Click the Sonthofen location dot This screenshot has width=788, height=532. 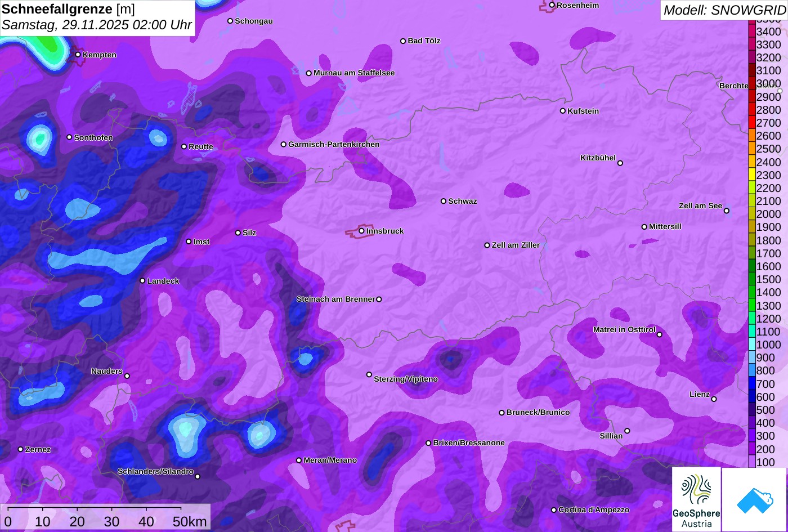[x=69, y=137]
